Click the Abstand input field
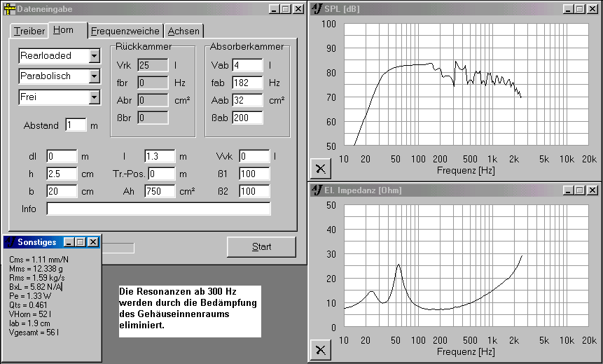603x364 pixels. 76,125
